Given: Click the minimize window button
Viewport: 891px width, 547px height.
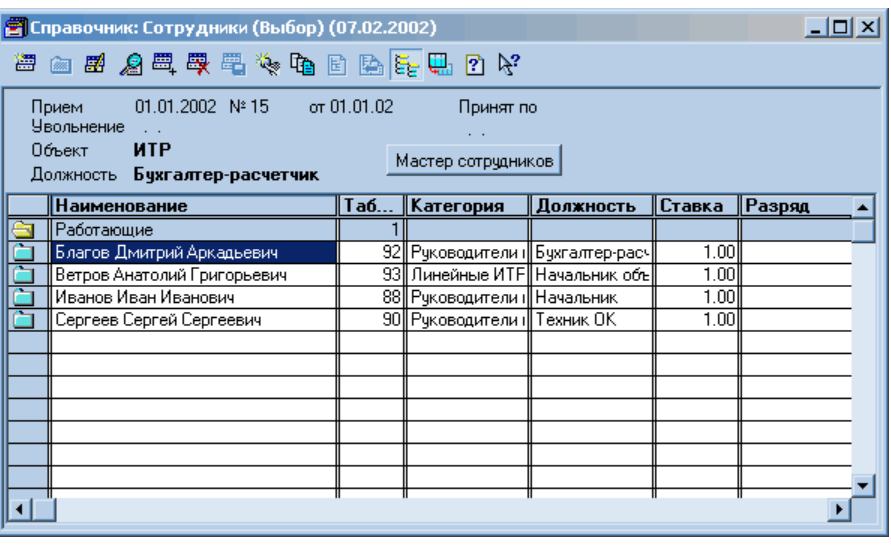Looking at the screenshot, I should coord(816,27).
